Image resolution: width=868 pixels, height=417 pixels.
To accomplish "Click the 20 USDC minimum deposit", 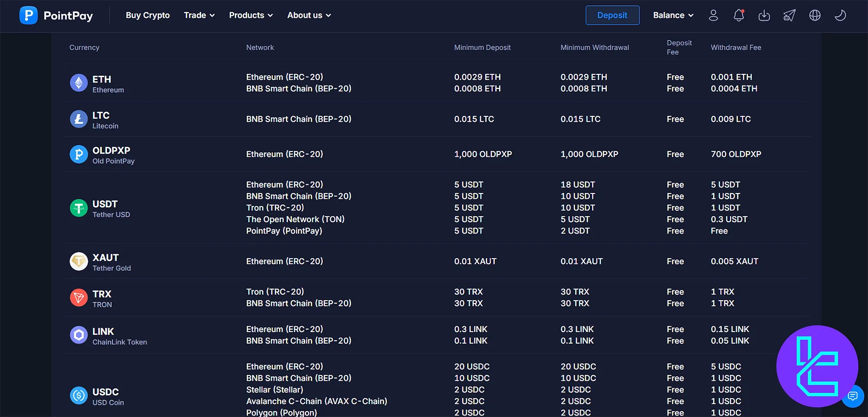I will 472,366.
